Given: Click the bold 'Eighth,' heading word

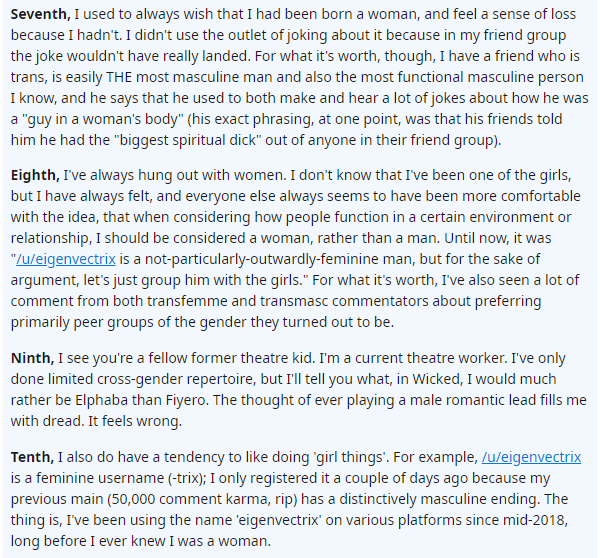Looking at the screenshot, I should (x=35, y=175).
